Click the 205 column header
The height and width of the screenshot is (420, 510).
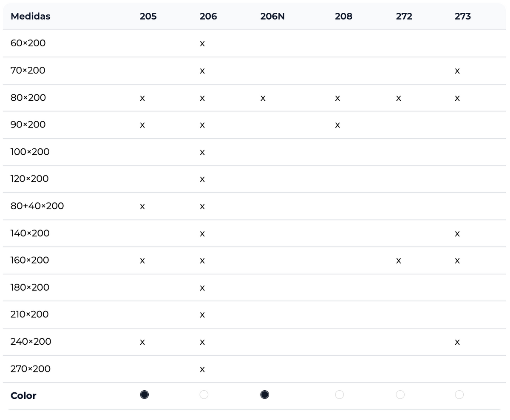pyautogui.click(x=148, y=17)
